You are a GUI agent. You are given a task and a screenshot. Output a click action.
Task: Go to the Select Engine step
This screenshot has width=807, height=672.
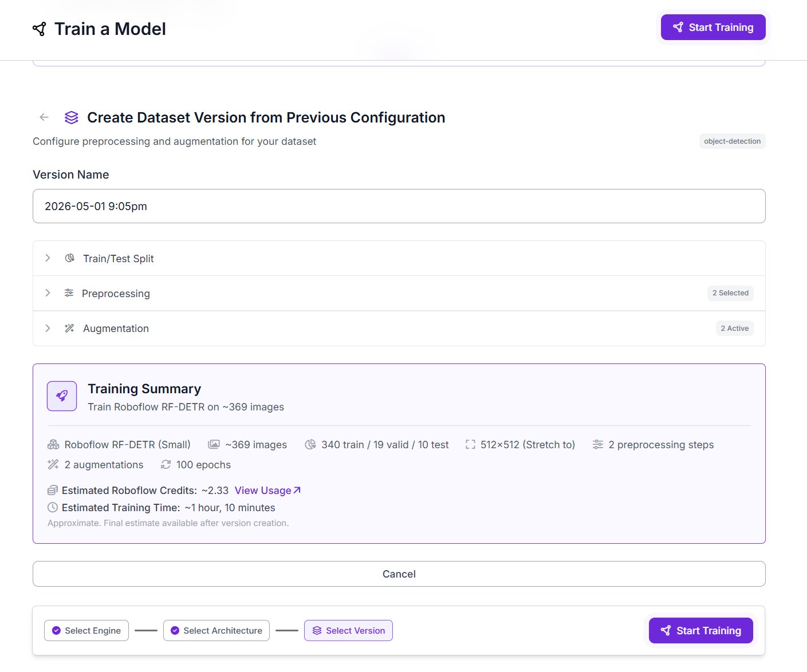click(86, 631)
